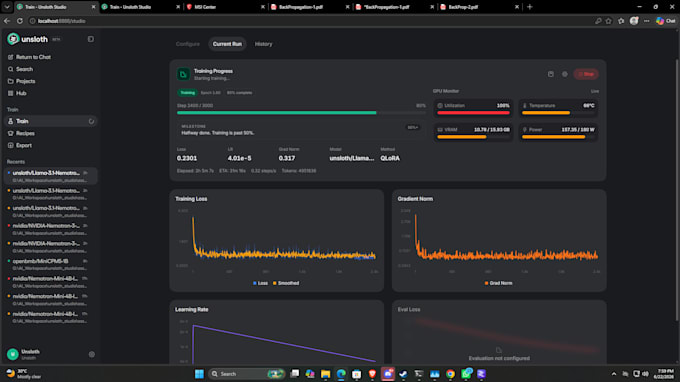Switch to the MSI Center browser tab

226,7
